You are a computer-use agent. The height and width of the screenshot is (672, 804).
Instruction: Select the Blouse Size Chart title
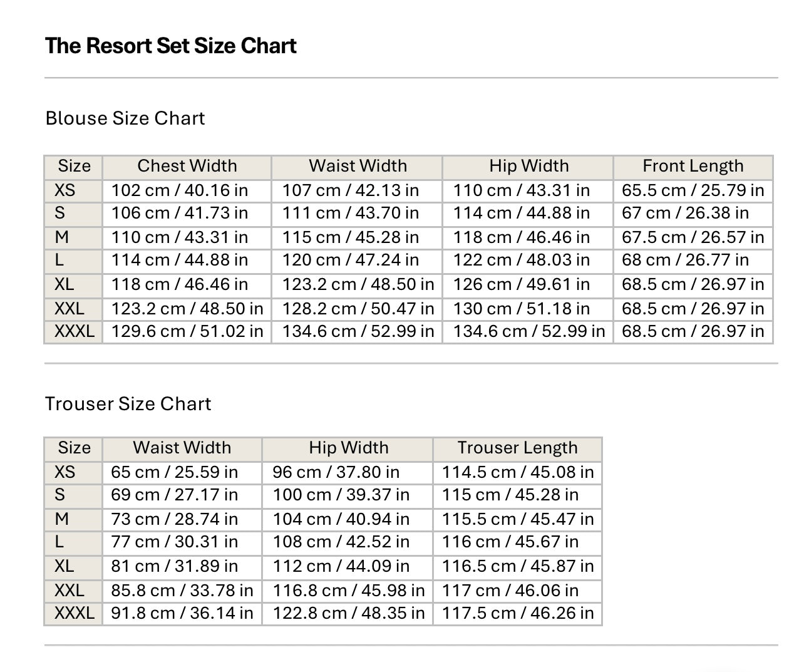125,118
